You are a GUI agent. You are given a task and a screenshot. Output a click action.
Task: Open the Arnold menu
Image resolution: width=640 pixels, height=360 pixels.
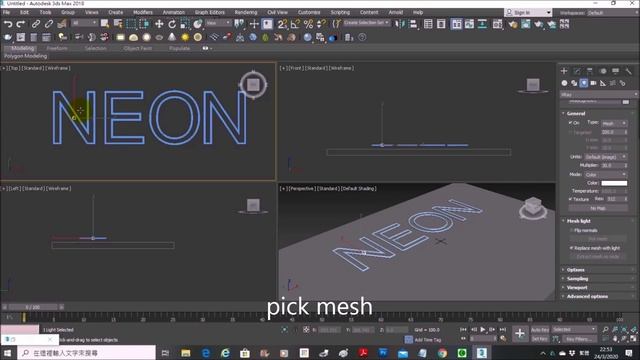click(396, 12)
